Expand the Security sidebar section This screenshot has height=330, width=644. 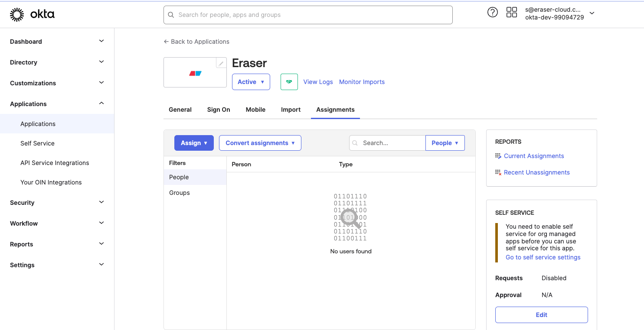(x=57, y=203)
